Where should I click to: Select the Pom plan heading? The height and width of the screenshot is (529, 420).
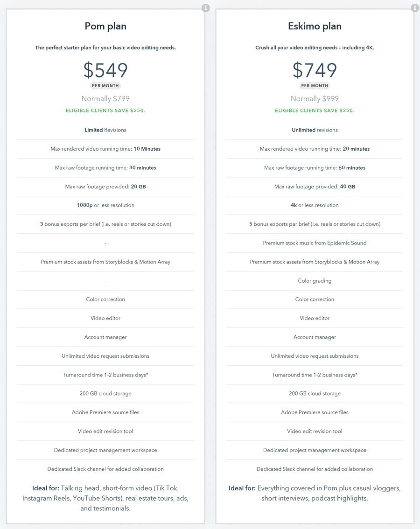click(105, 26)
